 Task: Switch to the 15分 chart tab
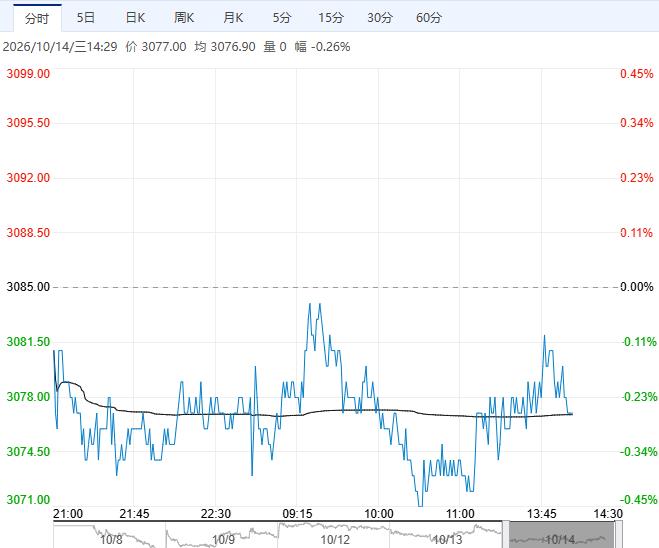(331, 18)
